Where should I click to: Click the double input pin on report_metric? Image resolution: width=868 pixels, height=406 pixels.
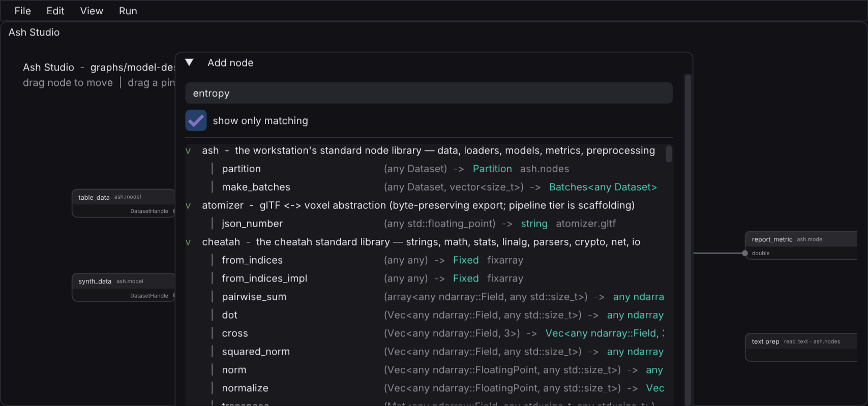pyautogui.click(x=745, y=253)
